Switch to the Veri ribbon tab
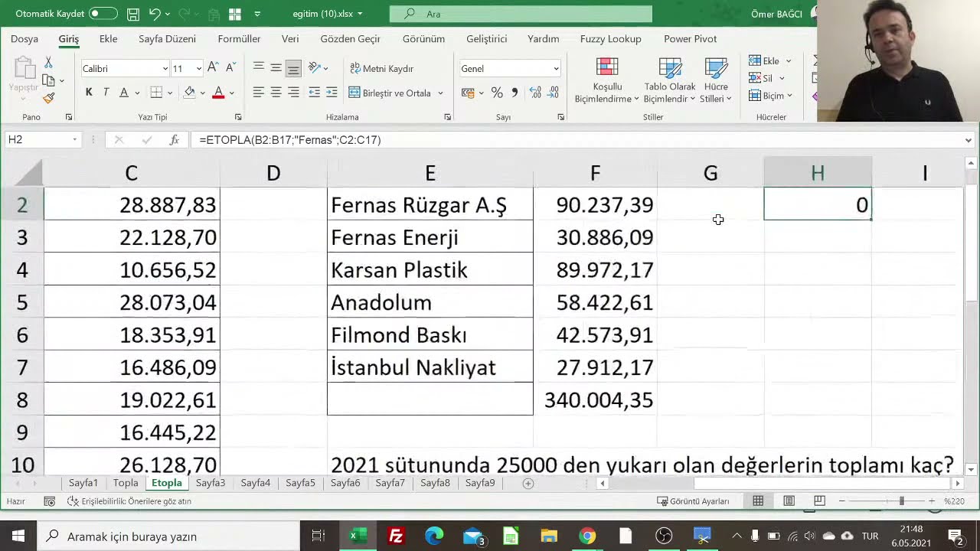Screen dimensions: 980x551 290,38
